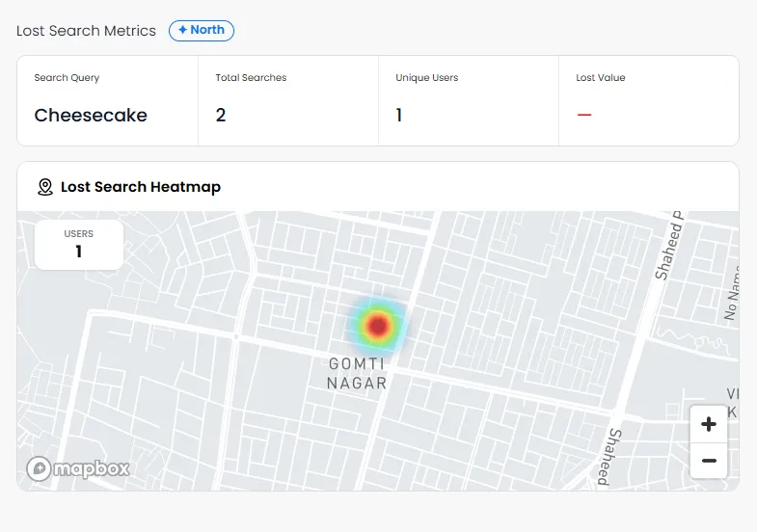The width and height of the screenshot is (757, 532).
Task: Click the USERS count card on map
Action: pyautogui.click(x=79, y=245)
